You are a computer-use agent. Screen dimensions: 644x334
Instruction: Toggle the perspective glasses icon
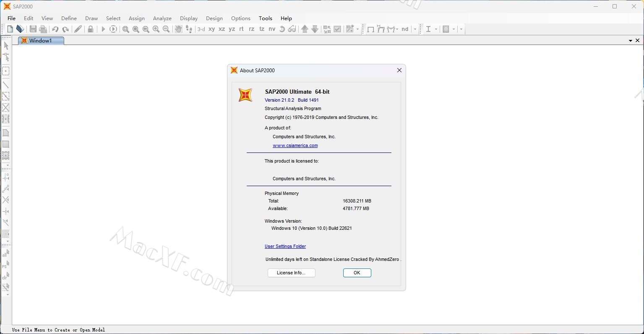292,29
